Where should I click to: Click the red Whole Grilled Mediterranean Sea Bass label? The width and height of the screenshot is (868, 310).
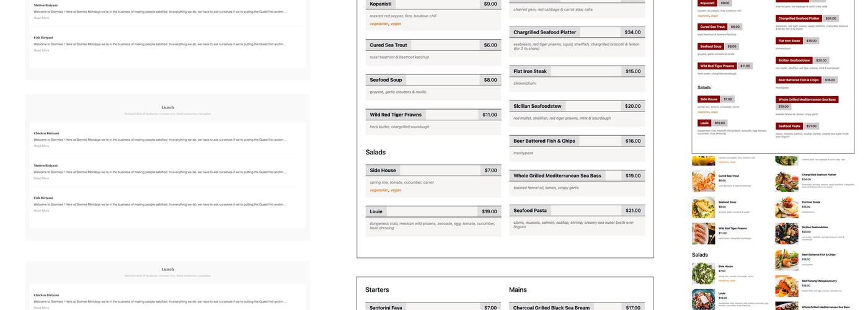coord(807,99)
